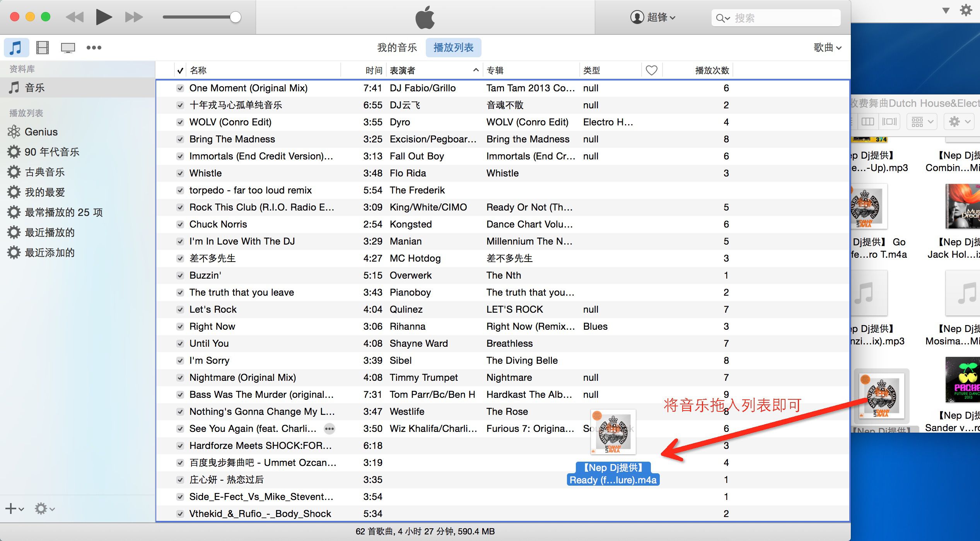
Task: Click the album name The Diving Belle
Action: tap(522, 361)
